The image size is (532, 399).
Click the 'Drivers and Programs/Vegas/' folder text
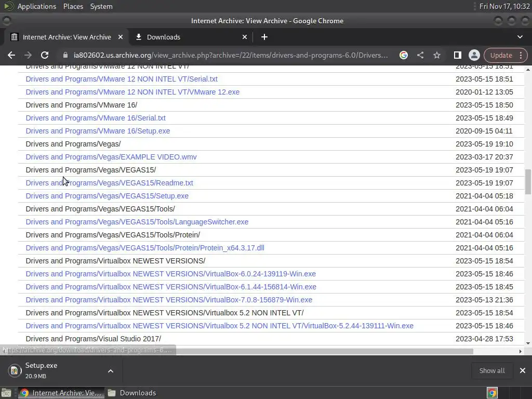click(73, 144)
